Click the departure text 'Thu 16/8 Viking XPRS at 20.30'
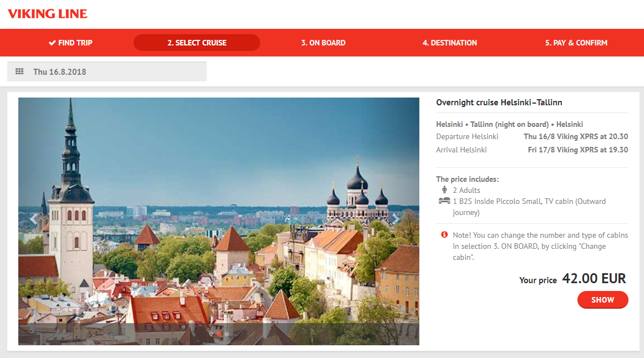The image size is (644, 358). [x=576, y=136]
